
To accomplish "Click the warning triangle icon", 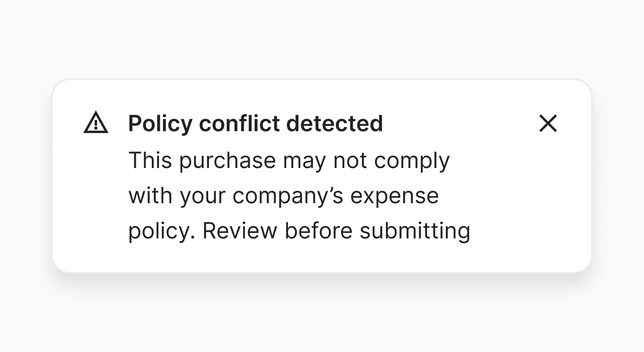I will coord(96,123).
